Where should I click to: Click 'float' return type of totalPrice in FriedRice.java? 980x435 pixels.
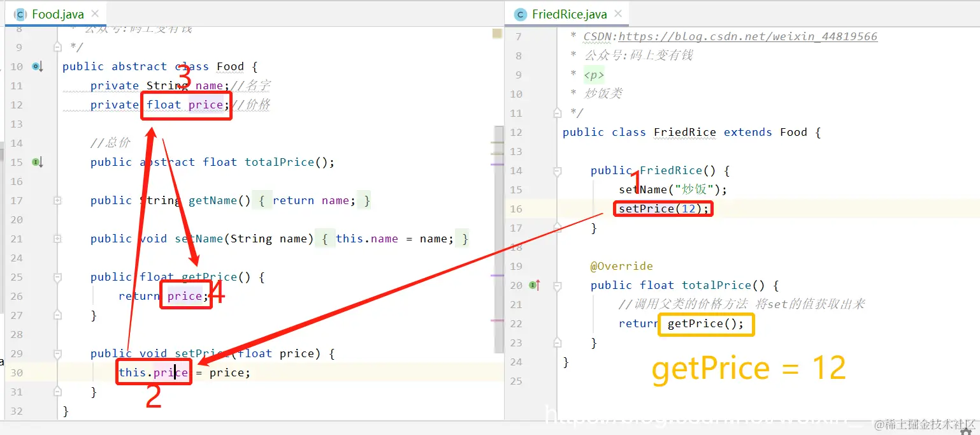657,285
